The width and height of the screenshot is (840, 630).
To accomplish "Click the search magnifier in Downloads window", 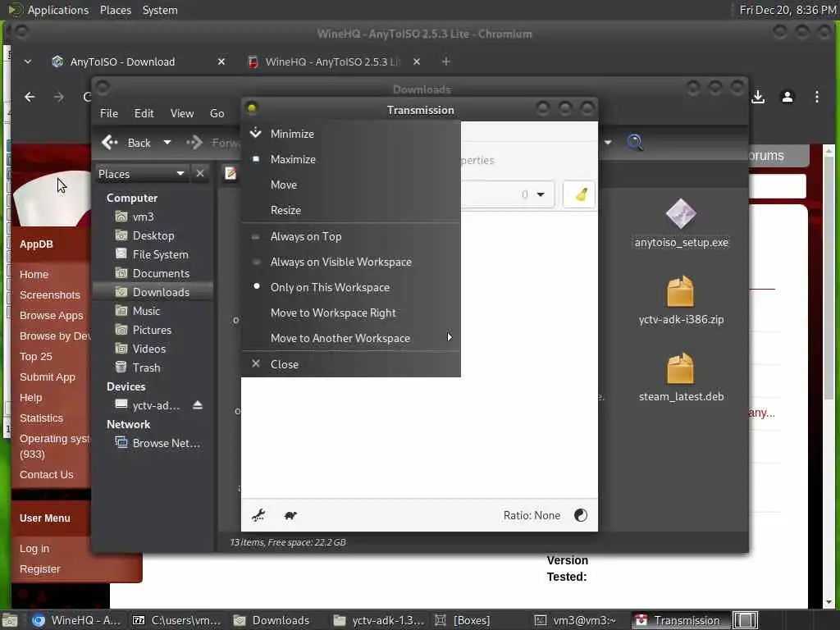I will coord(635,143).
